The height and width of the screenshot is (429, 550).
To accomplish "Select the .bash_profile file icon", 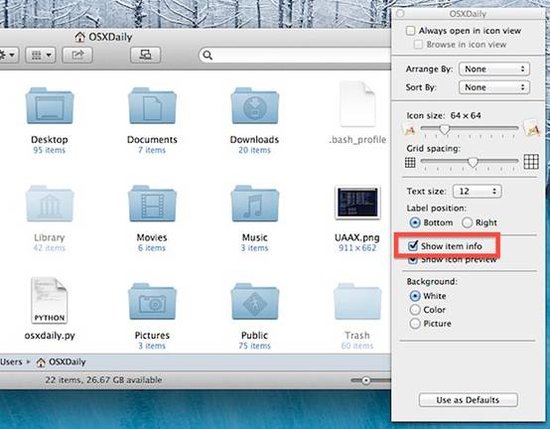I will tap(357, 104).
